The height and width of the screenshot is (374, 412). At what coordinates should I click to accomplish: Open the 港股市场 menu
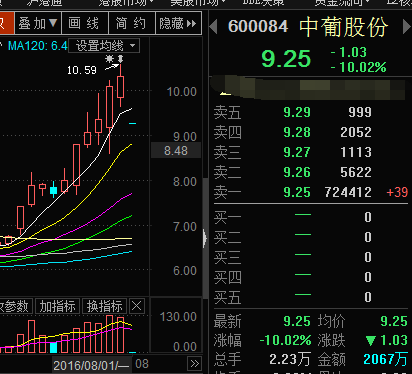[x=126, y=3]
